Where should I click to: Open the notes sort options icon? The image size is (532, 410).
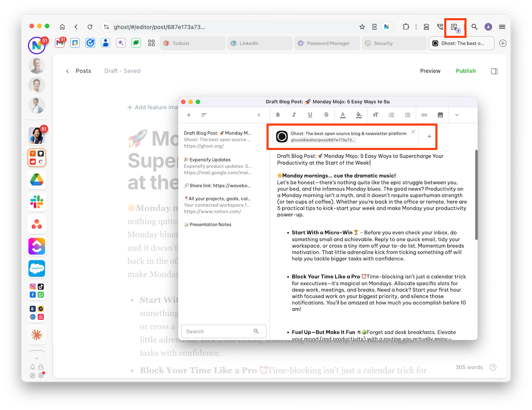coord(204,115)
